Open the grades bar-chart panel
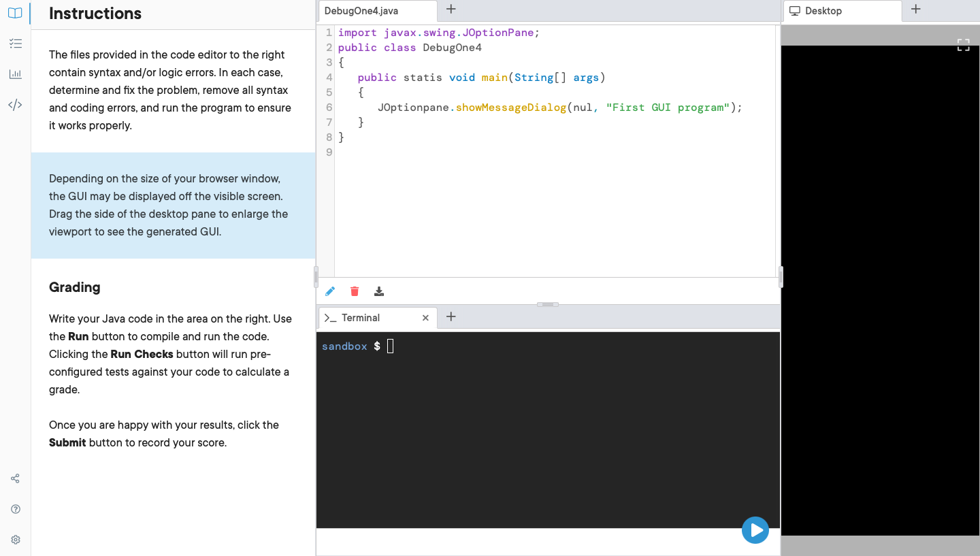The image size is (980, 556). point(15,73)
